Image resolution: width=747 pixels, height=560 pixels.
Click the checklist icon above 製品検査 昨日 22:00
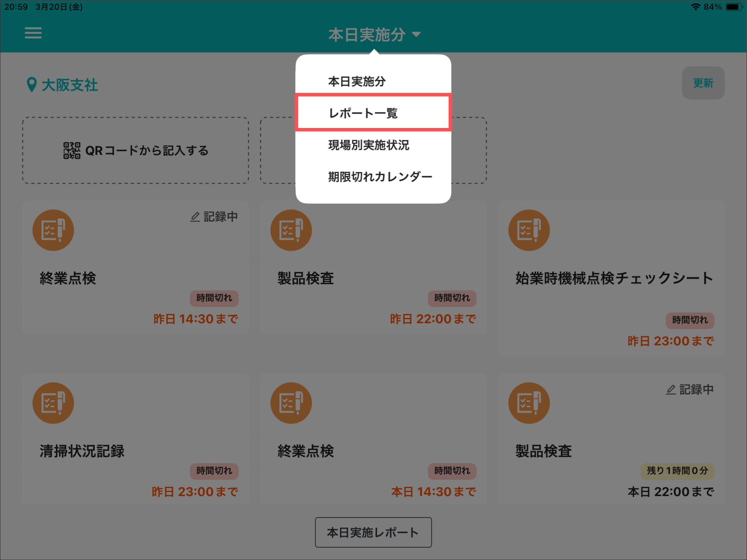[x=291, y=230]
